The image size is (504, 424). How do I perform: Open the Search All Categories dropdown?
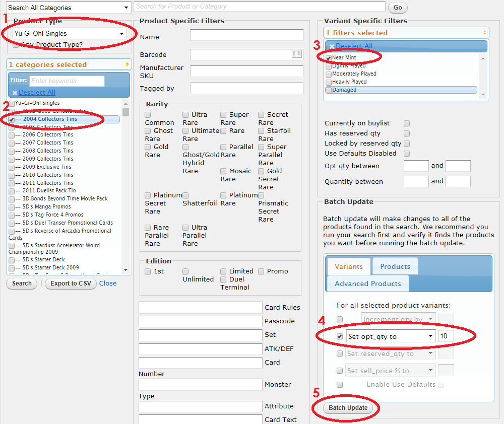[x=69, y=8]
